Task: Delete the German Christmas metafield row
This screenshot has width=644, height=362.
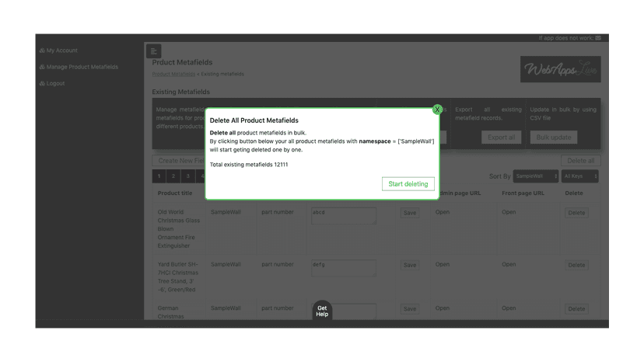Action: [576, 308]
